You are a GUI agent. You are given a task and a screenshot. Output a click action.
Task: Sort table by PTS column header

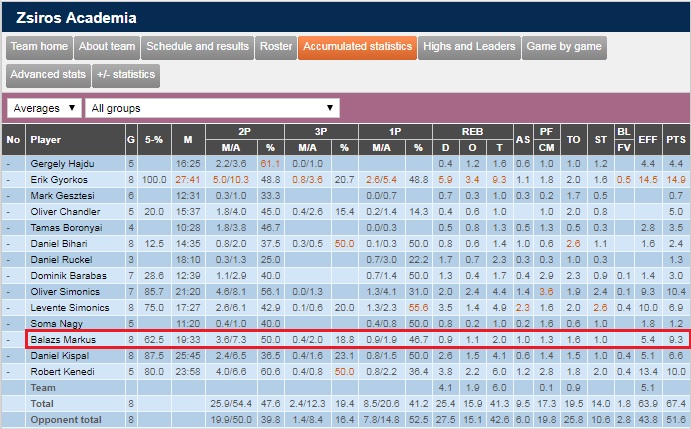coord(675,139)
